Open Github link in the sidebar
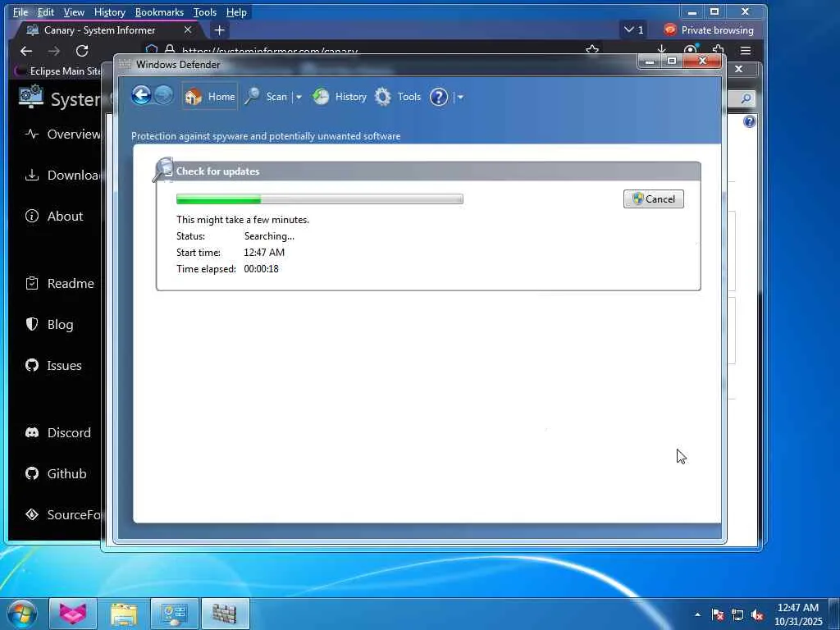The image size is (840, 630). (x=55, y=473)
